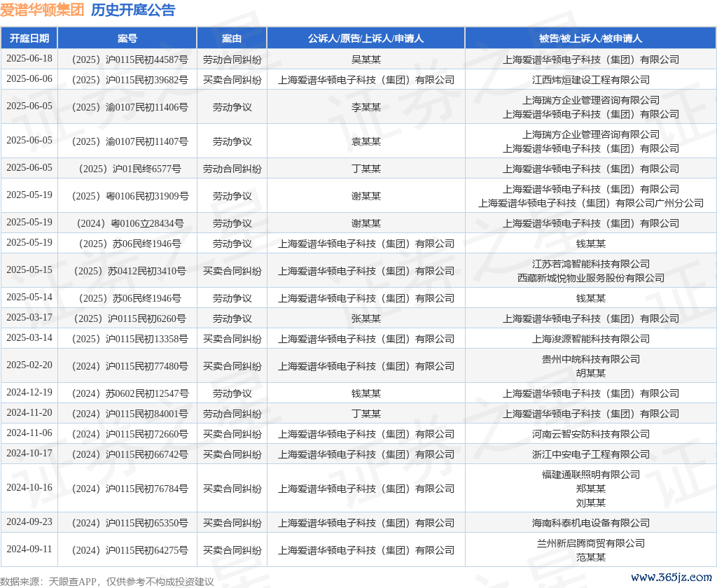Select the date 2025-03-17

29,317
